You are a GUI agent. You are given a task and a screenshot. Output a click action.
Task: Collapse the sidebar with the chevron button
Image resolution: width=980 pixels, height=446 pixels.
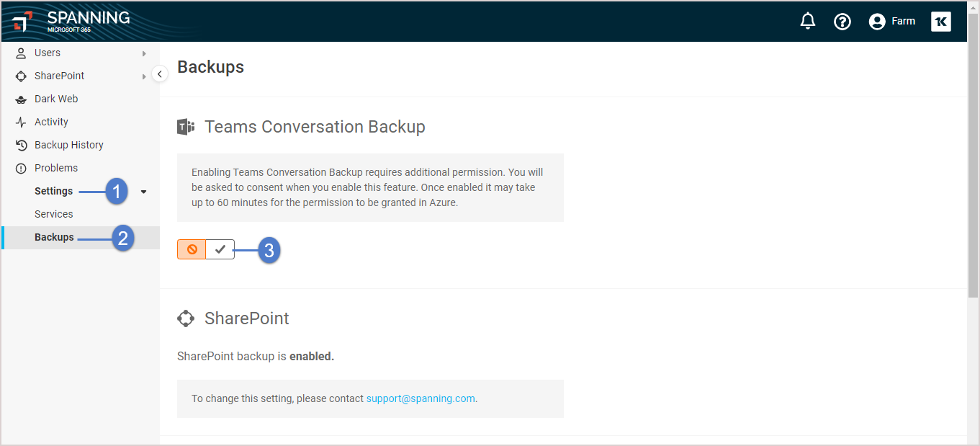[x=160, y=73]
